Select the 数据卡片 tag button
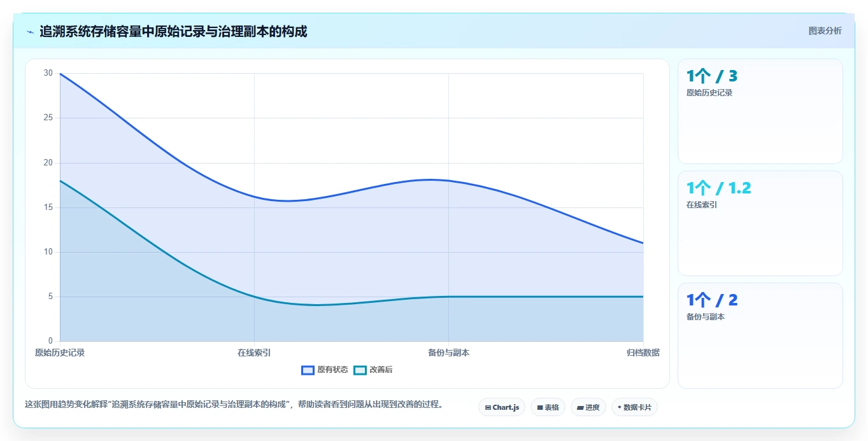868x441 pixels. (x=634, y=407)
